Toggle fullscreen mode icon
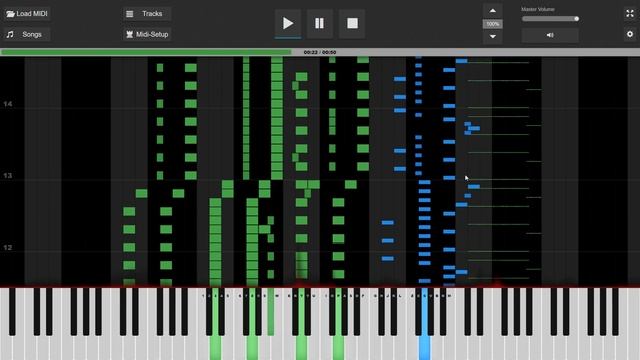 pyautogui.click(x=630, y=13)
